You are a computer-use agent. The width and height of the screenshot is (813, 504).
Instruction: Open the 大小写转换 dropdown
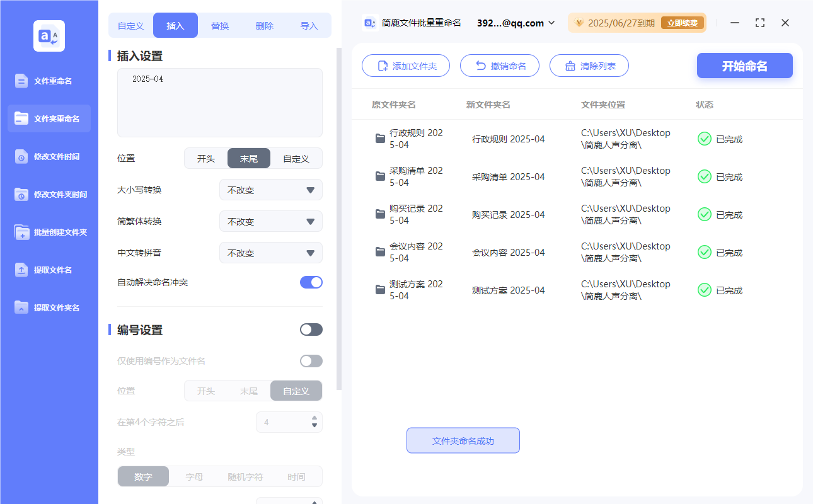click(270, 190)
